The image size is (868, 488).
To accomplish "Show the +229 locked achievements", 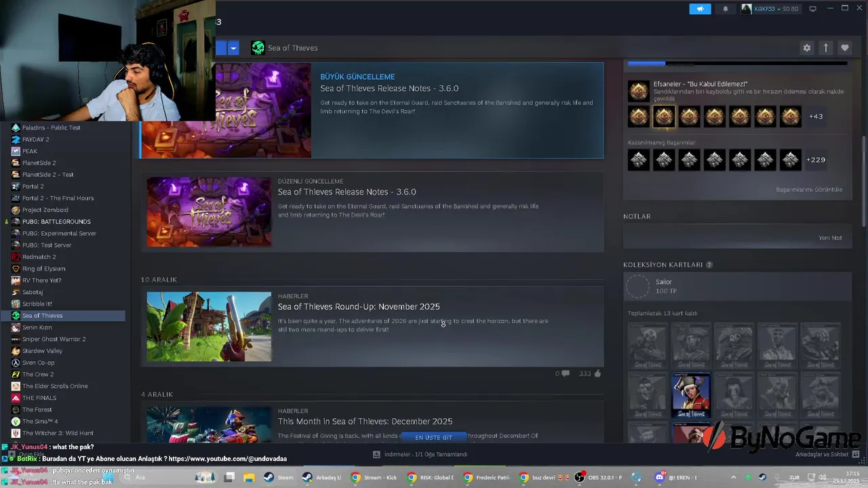I will click(816, 160).
